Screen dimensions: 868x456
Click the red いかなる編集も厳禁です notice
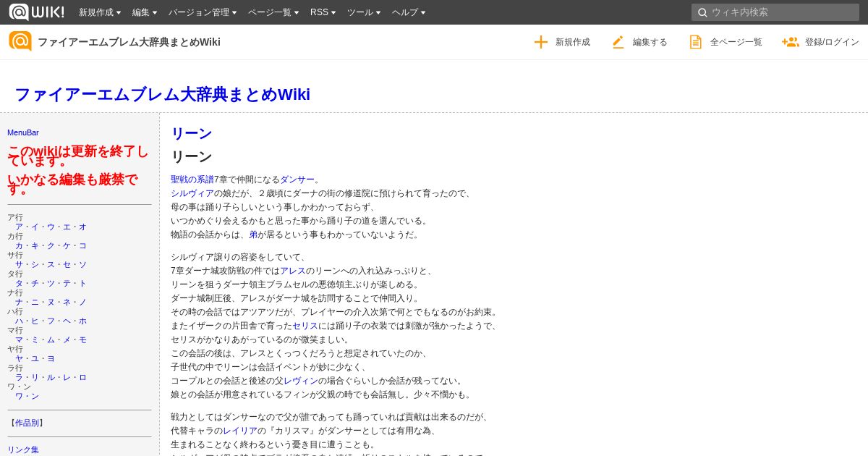72,184
